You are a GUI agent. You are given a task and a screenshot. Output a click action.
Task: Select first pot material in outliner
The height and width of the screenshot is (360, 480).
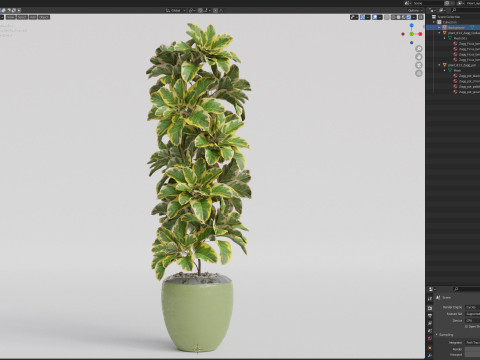tap(469, 76)
